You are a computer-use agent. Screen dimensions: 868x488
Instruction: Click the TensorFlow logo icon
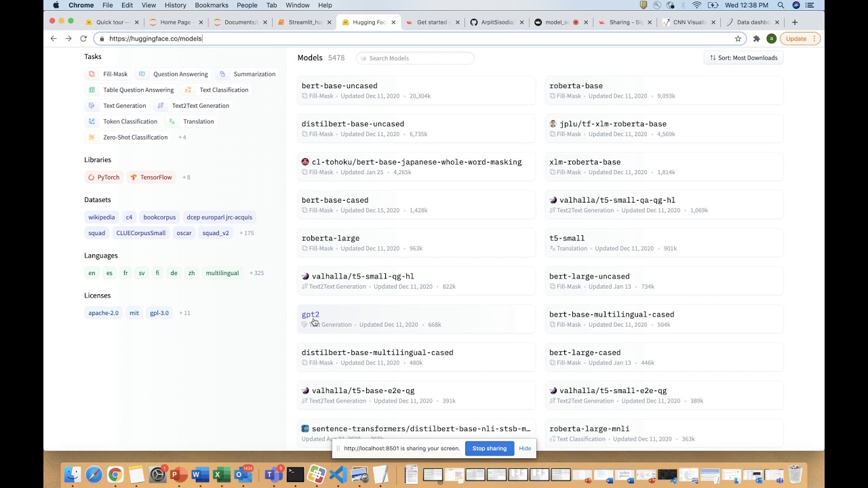tap(134, 178)
